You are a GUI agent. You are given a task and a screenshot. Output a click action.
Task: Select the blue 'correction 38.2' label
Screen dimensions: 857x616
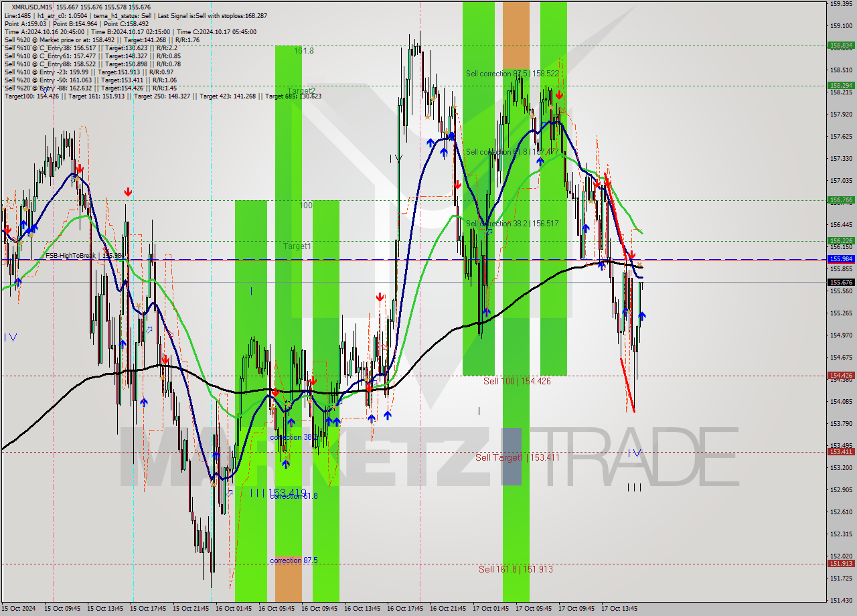293,437
